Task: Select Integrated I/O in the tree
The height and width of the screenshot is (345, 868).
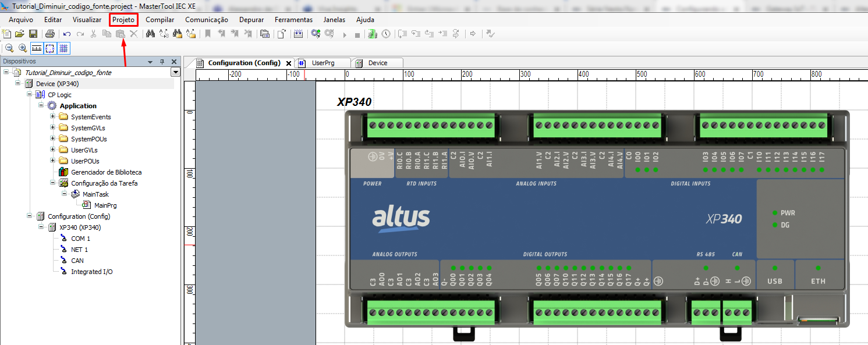Action: click(92, 272)
